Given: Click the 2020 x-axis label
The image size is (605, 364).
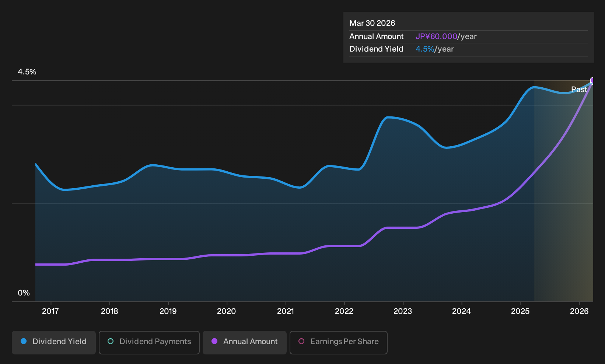Looking at the screenshot, I should [x=227, y=311].
